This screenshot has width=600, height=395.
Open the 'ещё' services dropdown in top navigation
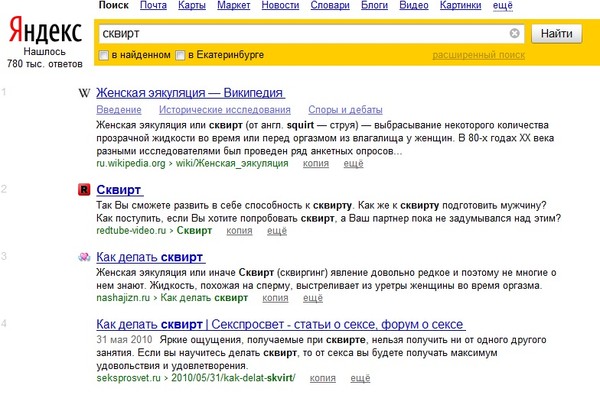pos(502,5)
